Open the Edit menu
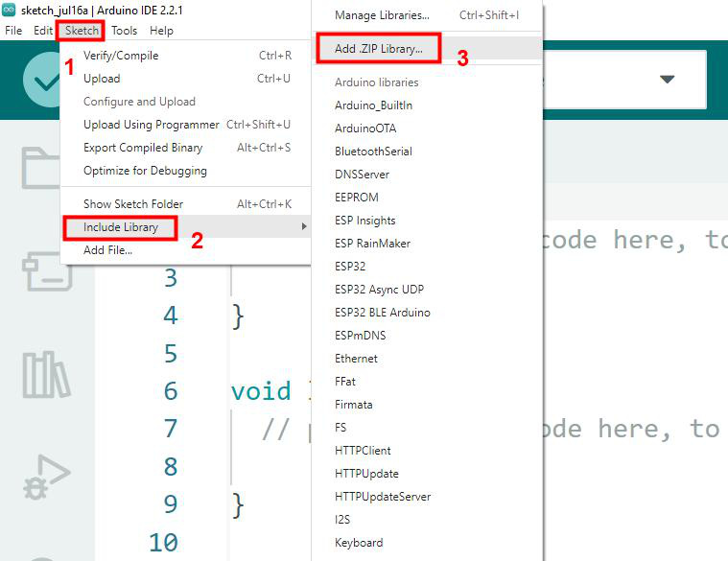Viewport: 728px width, 561px height. point(43,31)
